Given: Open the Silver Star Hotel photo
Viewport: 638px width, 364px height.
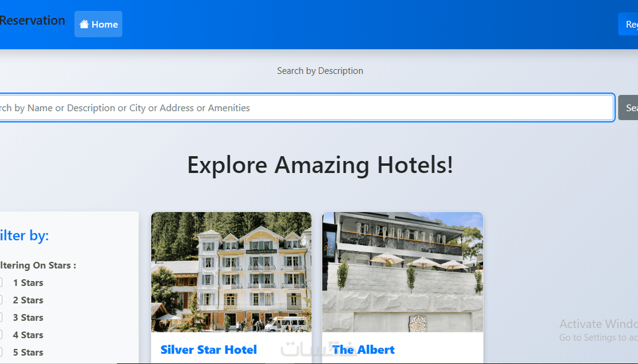Looking at the screenshot, I should (x=231, y=272).
